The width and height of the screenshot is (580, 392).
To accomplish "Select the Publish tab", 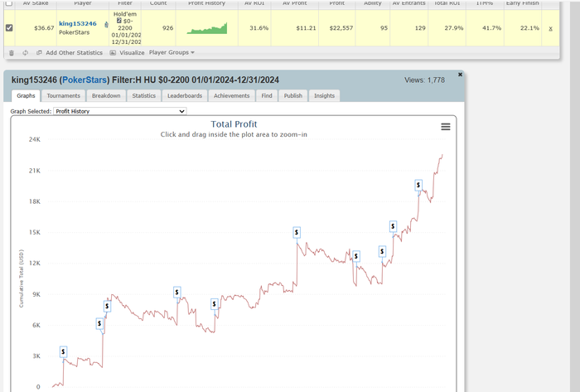I will point(293,95).
